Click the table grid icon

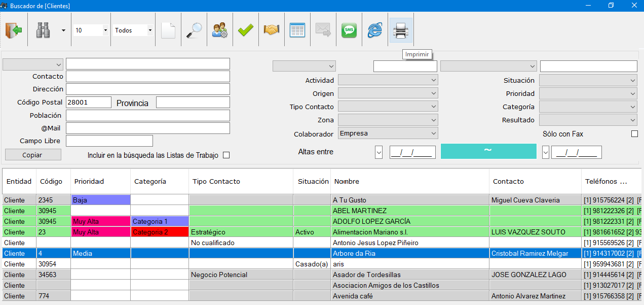coord(297,30)
